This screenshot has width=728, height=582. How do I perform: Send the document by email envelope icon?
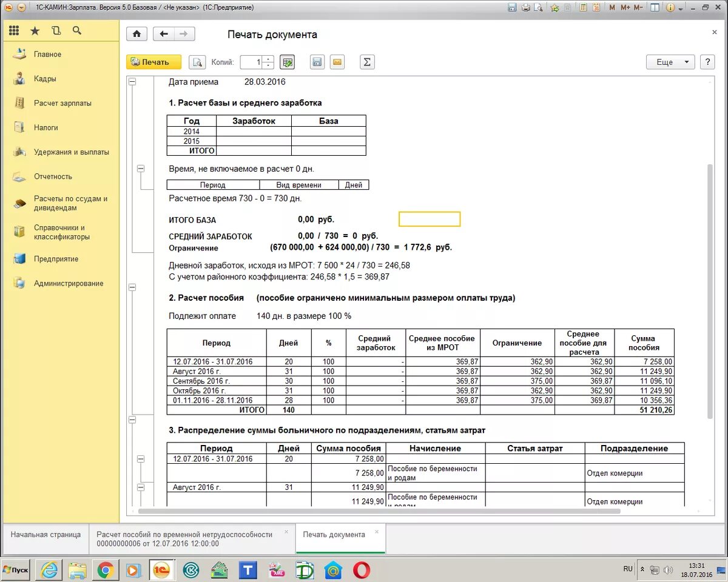[337, 62]
